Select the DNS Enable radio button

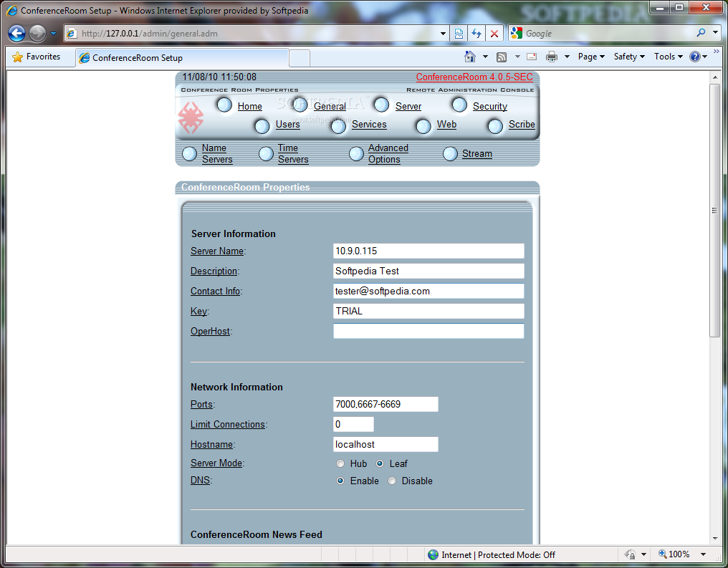[340, 481]
